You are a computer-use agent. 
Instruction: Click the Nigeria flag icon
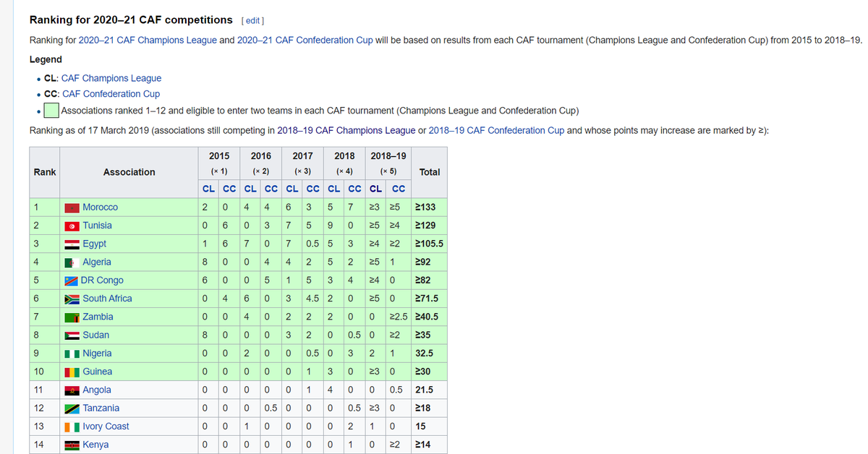(72, 354)
